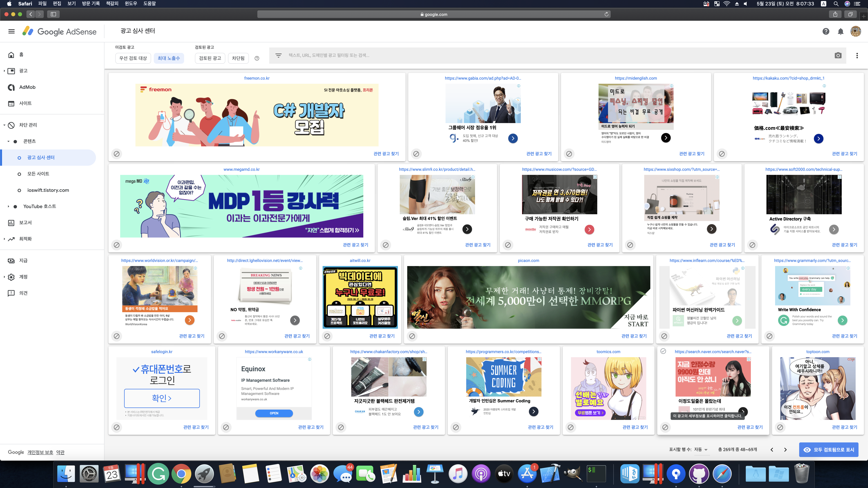Open the notifications bell icon

[840, 31]
